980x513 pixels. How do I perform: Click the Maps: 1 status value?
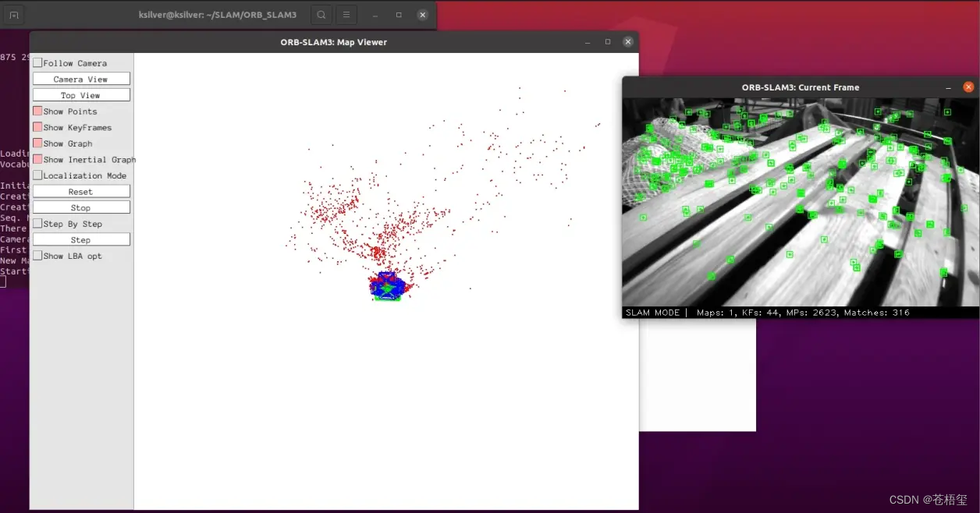click(x=717, y=313)
